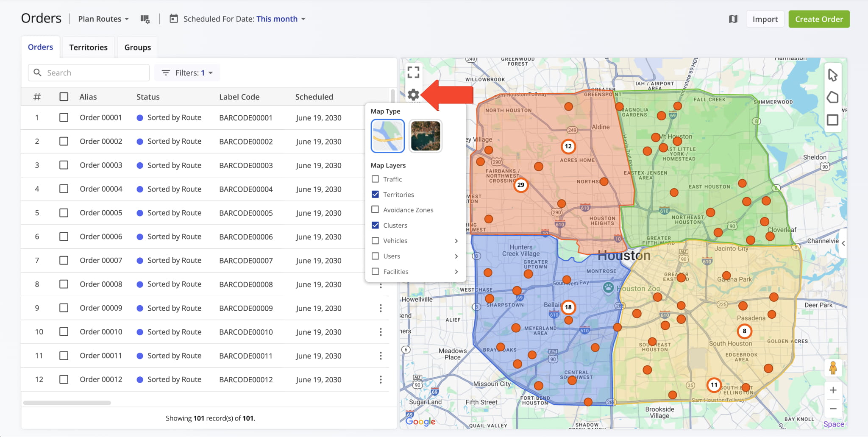Switch to the Groups tab

click(x=138, y=47)
